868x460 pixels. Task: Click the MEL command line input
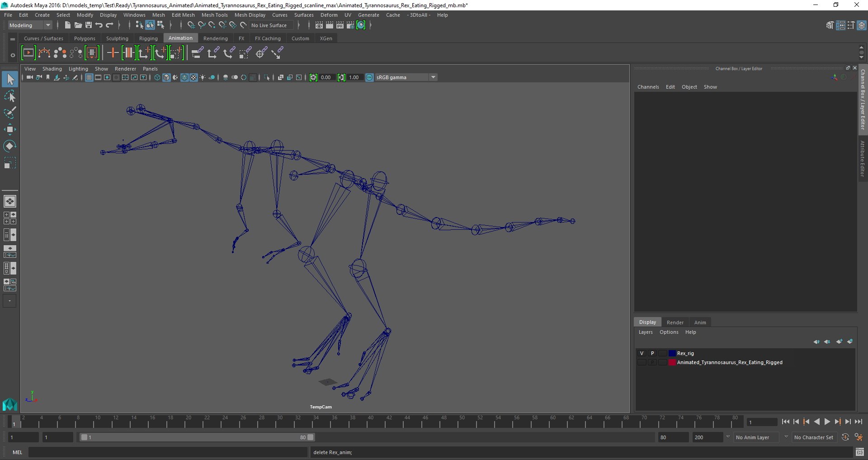click(168, 452)
